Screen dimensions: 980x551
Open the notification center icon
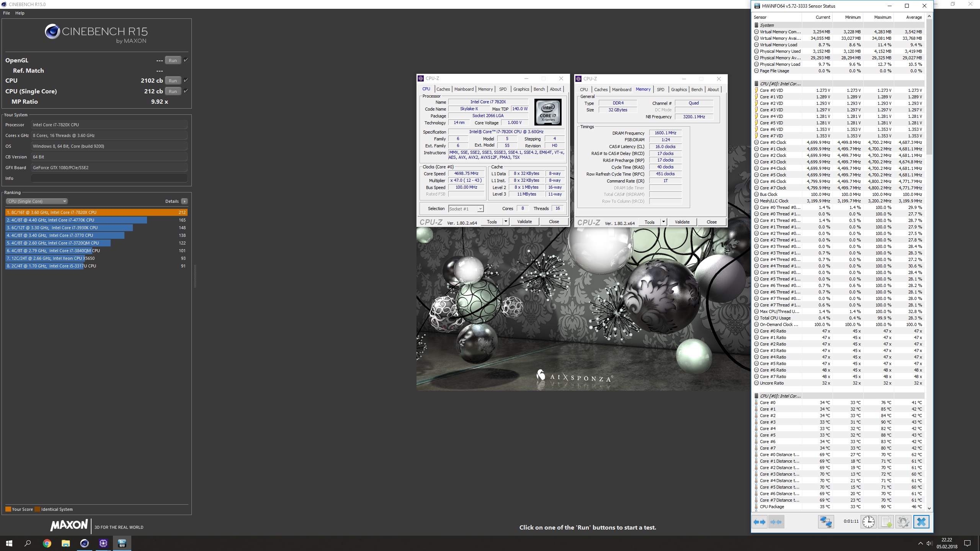click(x=967, y=543)
